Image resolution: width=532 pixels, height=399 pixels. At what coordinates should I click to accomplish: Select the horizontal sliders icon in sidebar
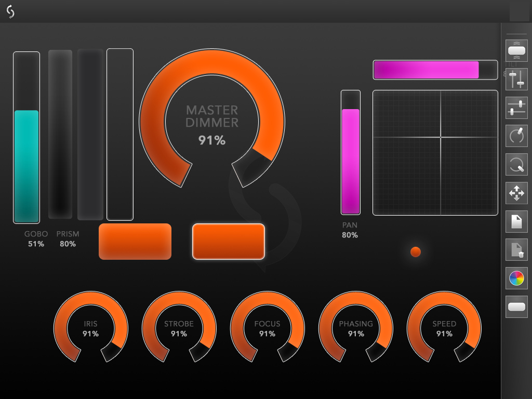(516, 108)
